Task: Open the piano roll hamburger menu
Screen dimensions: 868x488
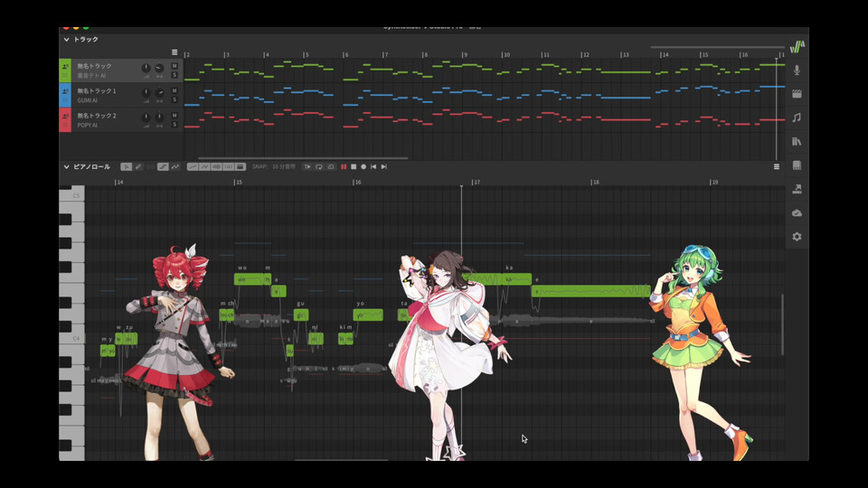Action: 777,166
